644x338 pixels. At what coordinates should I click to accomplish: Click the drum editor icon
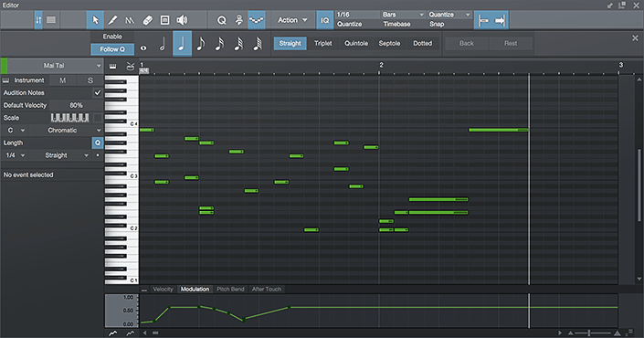click(x=131, y=66)
